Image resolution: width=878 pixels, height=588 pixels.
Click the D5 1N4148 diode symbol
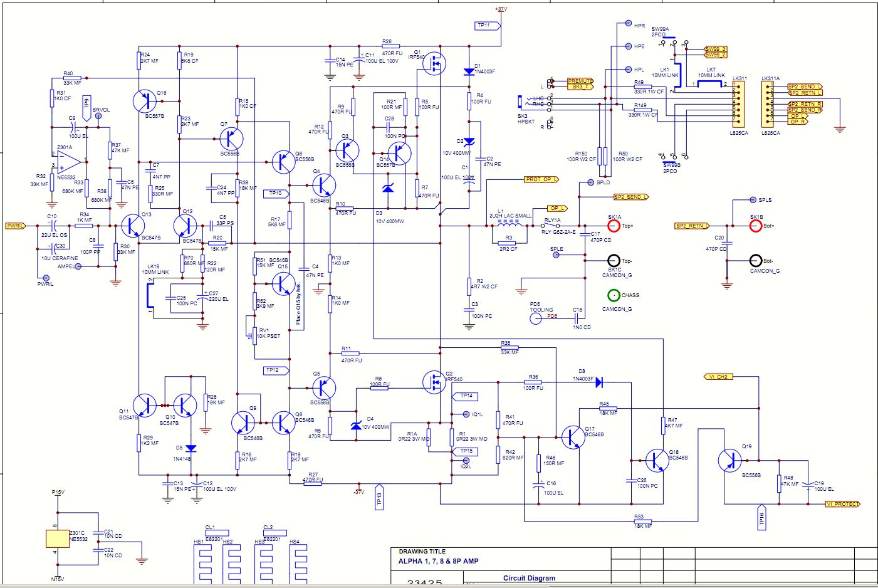(191, 448)
